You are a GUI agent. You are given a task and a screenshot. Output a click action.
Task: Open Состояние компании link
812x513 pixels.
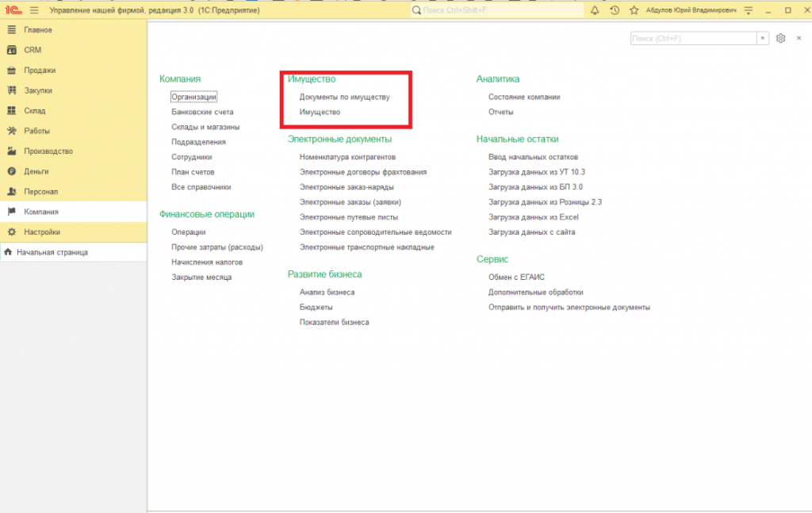pyautogui.click(x=524, y=97)
